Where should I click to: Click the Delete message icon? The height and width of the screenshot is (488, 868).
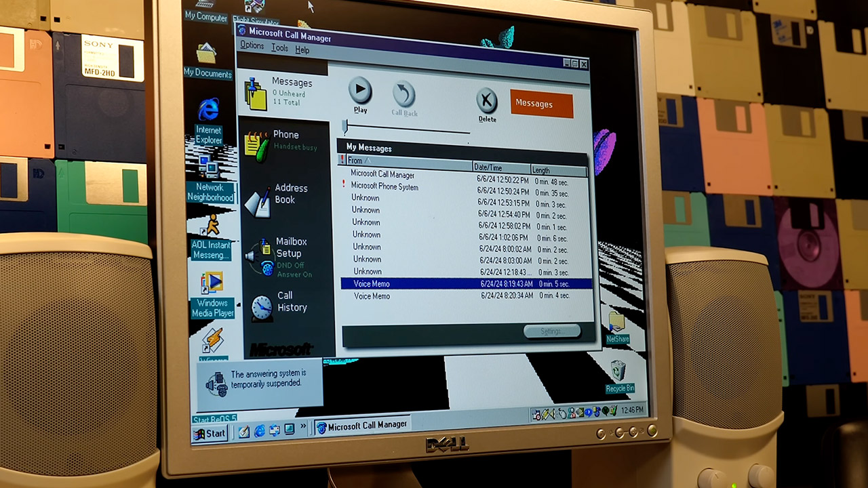click(486, 102)
